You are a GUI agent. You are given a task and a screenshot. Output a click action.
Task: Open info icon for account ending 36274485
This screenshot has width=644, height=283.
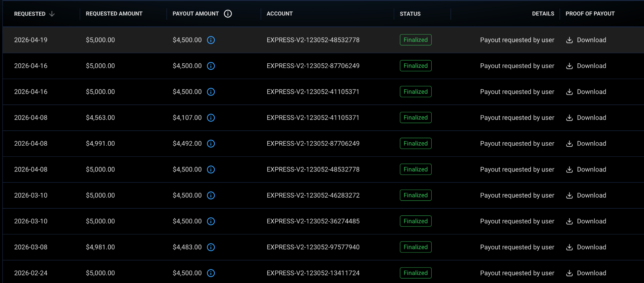[211, 221]
